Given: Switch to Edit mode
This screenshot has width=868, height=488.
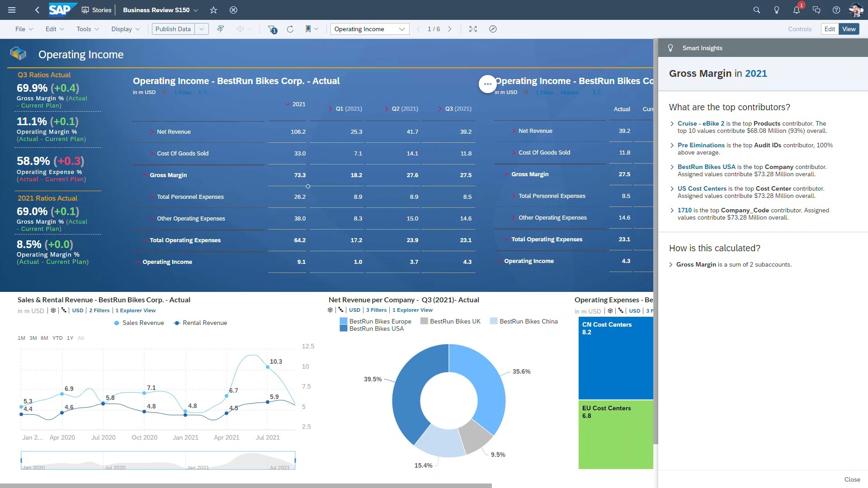Looking at the screenshot, I should click(x=830, y=29).
